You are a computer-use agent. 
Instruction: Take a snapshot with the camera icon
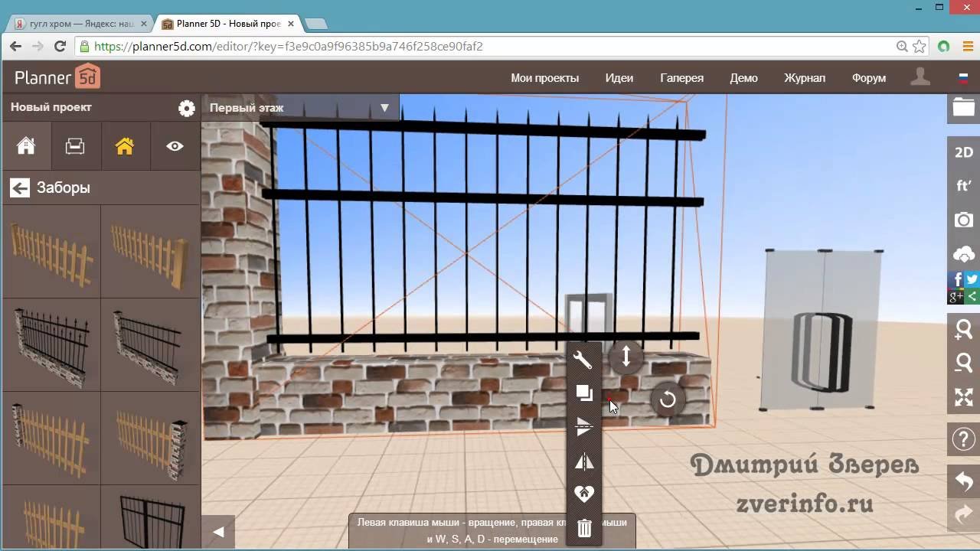coord(963,220)
